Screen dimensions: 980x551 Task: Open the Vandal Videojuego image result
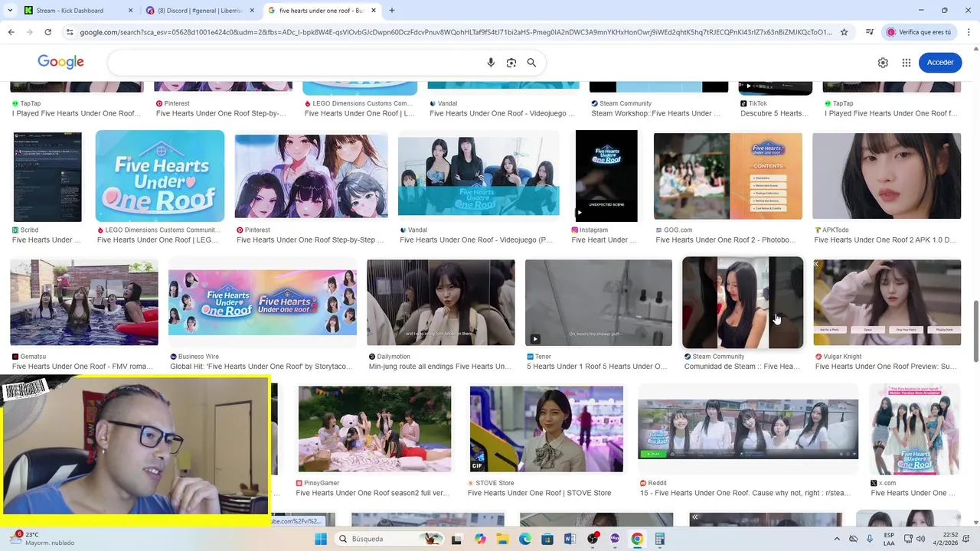(x=479, y=176)
